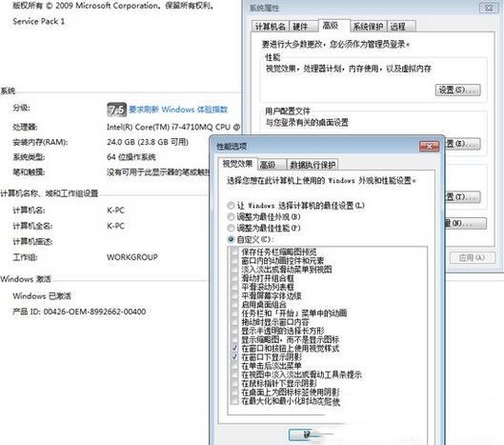Tick 拖动时显示窗口内容 checkbox

pos(234,322)
